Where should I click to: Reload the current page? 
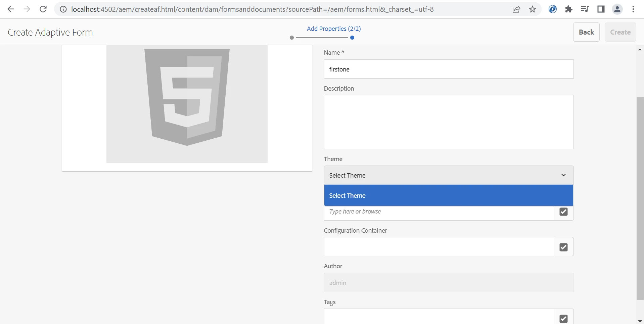pyautogui.click(x=43, y=9)
